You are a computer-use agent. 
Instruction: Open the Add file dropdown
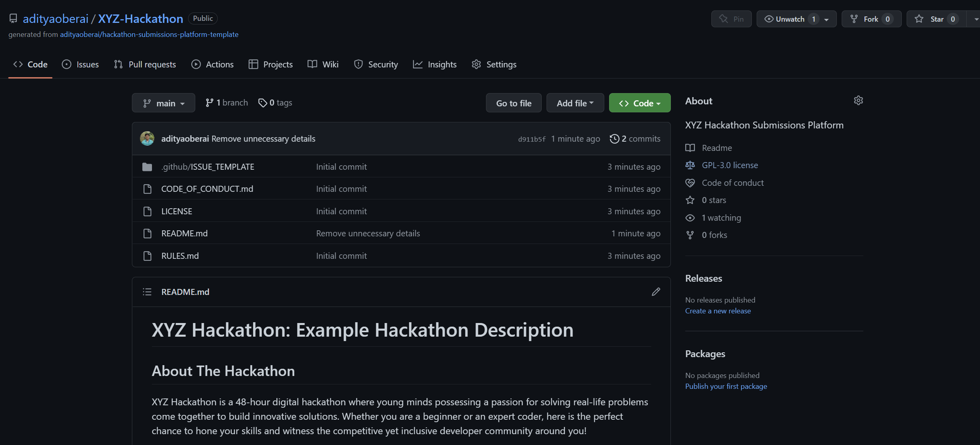coord(575,103)
